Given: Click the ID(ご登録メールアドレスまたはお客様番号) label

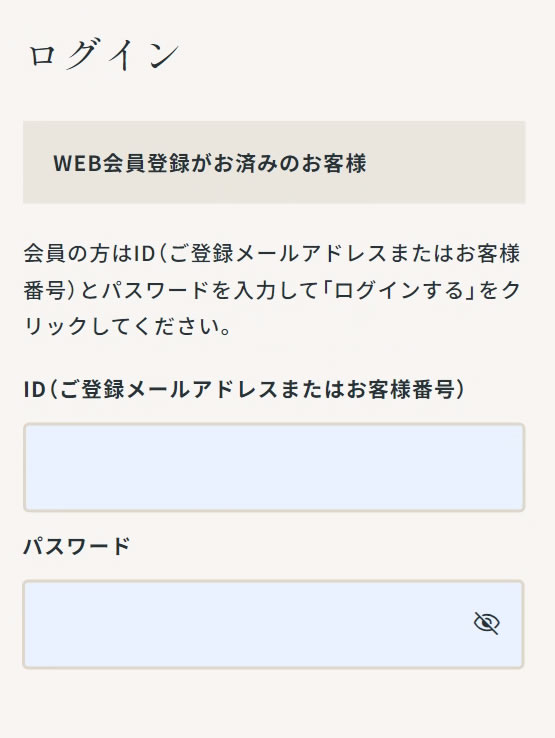Looking at the screenshot, I should coord(244,390).
